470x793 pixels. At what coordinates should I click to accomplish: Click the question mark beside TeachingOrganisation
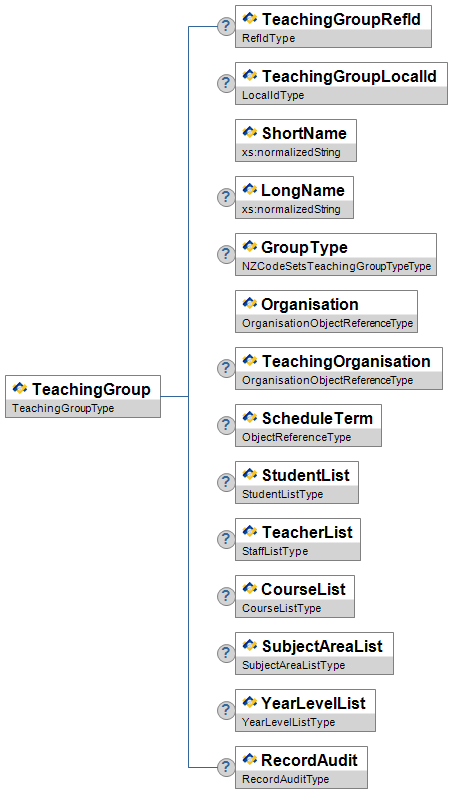pos(226,368)
